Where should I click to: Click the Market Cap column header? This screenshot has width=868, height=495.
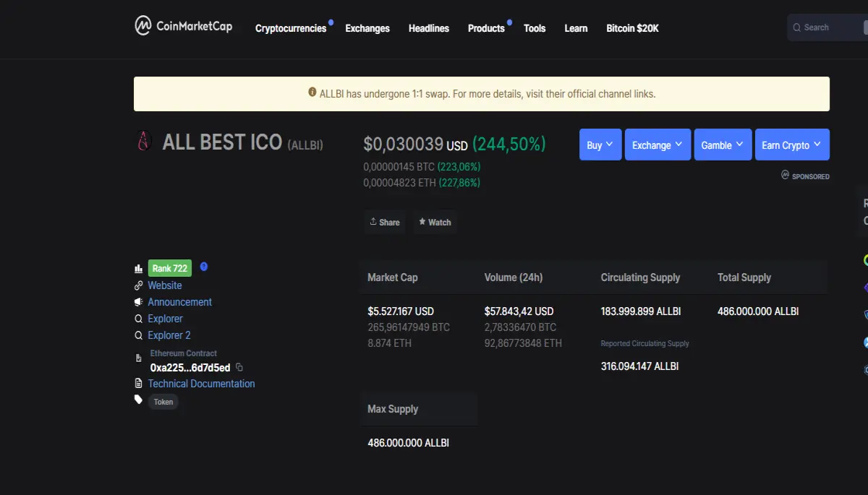393,277
